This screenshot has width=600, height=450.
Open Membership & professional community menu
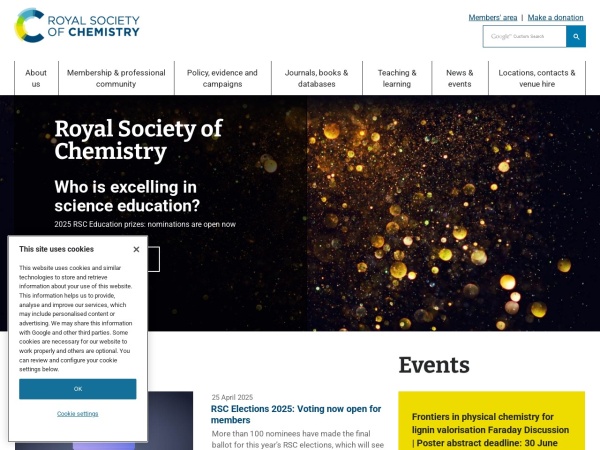click(x=116, y=78)
